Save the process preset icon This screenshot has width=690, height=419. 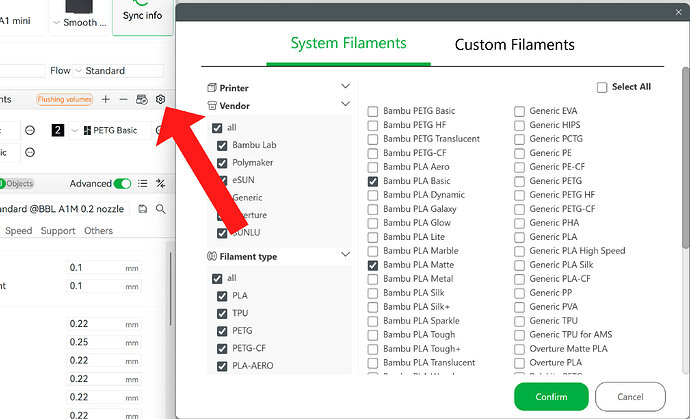143,209
